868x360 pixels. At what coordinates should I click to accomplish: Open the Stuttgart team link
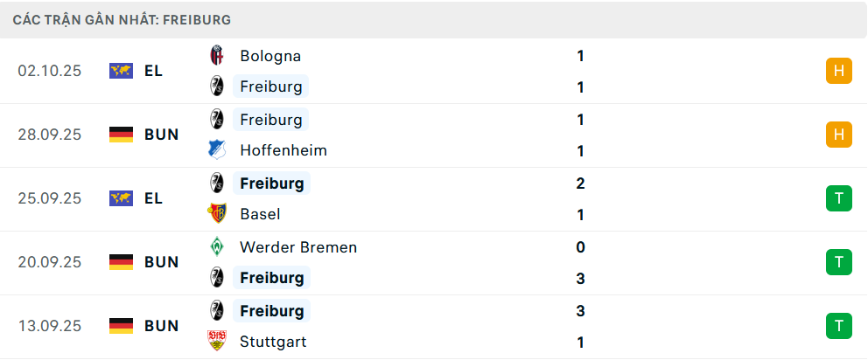(x=273, y=342)
